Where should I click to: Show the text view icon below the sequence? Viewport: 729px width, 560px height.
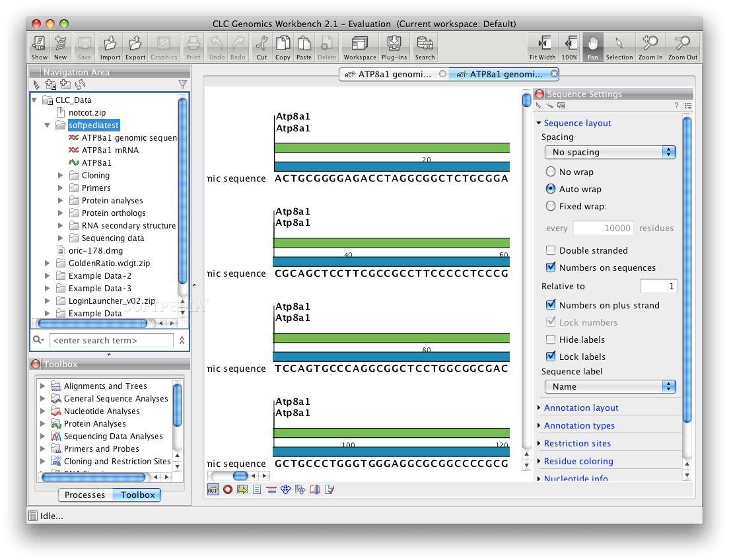[x=257, y=489]
